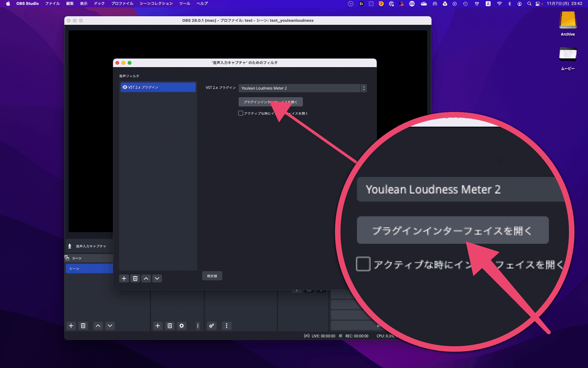Open the 表示 menu
Viewport: 588px width, 368px height.
point(84,3)
